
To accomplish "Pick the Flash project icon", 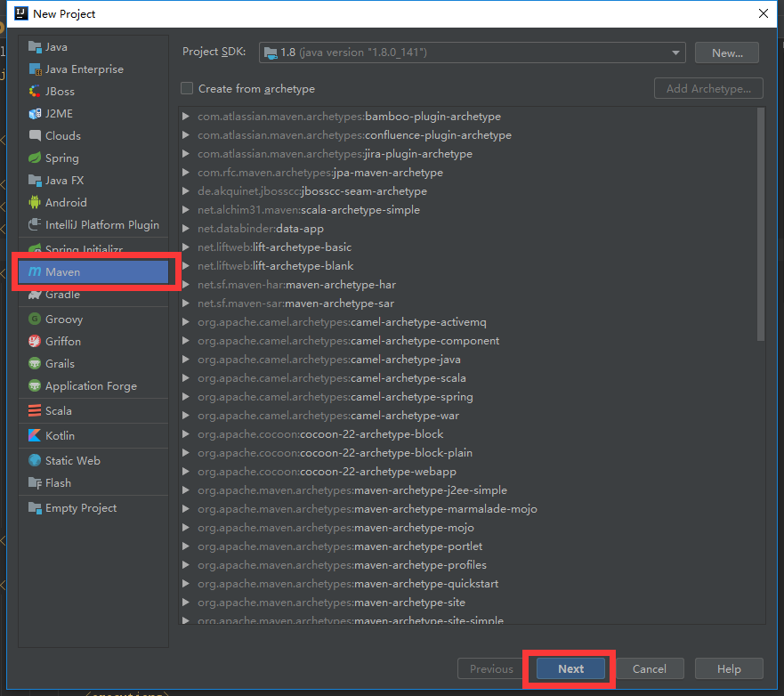I will pyautogui.click(x=35, y=482).
